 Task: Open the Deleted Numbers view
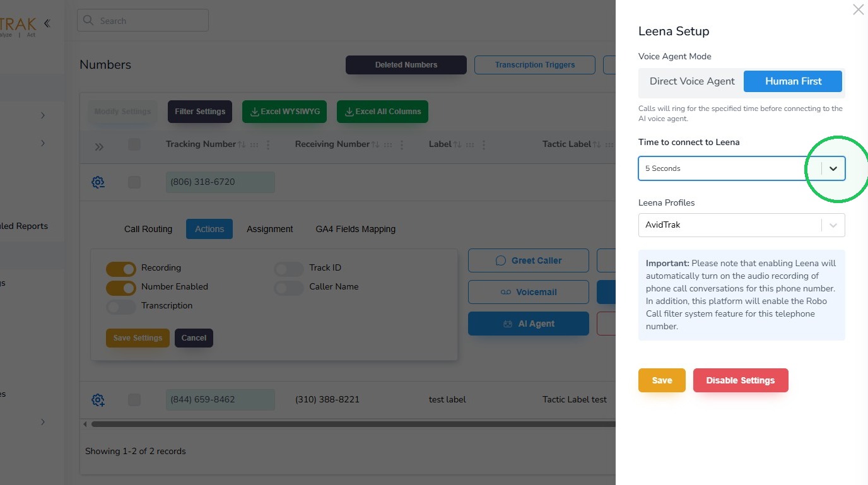pyautogui.click(x=406, y=65)
